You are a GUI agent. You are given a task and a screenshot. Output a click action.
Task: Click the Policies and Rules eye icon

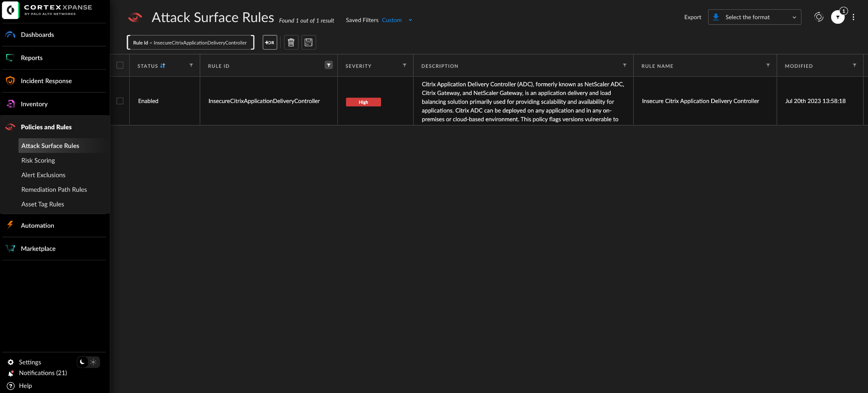[x=10, y=127]
